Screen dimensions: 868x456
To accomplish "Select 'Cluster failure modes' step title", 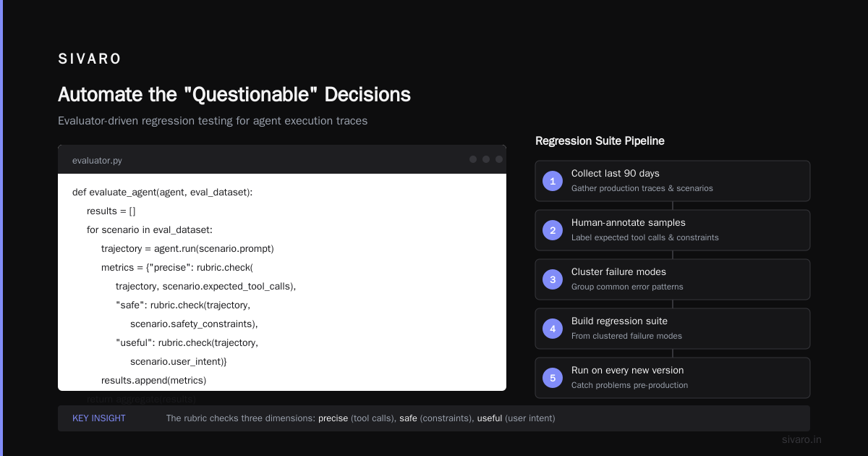I will (x=618, y=272).
